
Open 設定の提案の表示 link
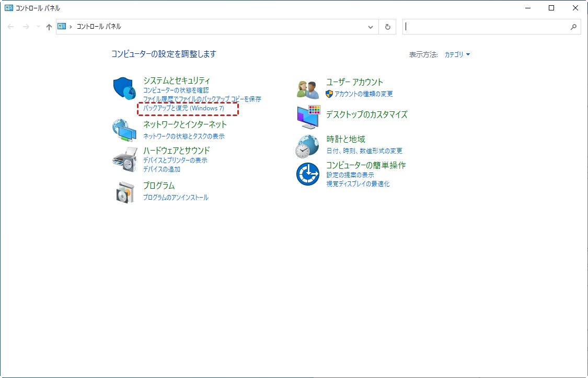(350, 175)
